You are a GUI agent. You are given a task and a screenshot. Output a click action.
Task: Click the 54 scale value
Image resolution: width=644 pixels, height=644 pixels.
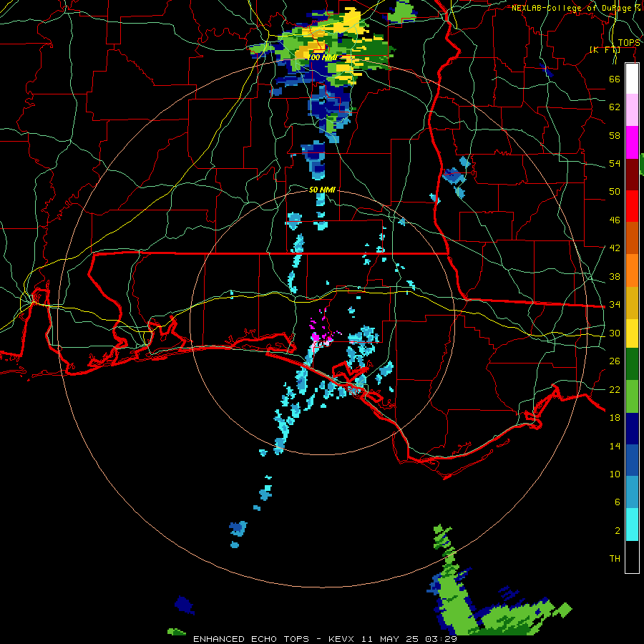pyautogui.click(x=615, y=163)
